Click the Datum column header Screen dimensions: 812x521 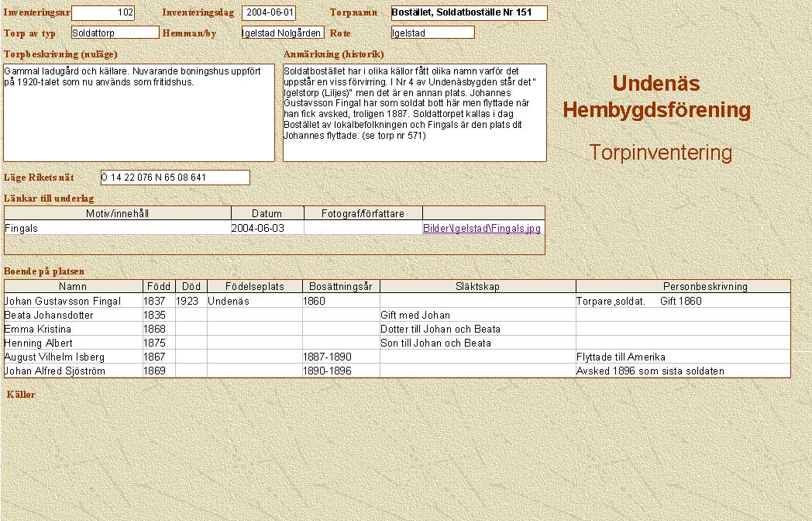click(267, 213)
